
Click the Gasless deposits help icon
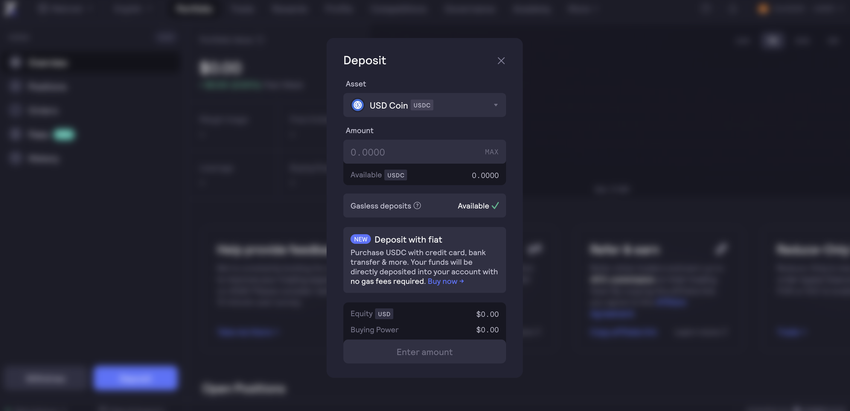click(417, 206)
